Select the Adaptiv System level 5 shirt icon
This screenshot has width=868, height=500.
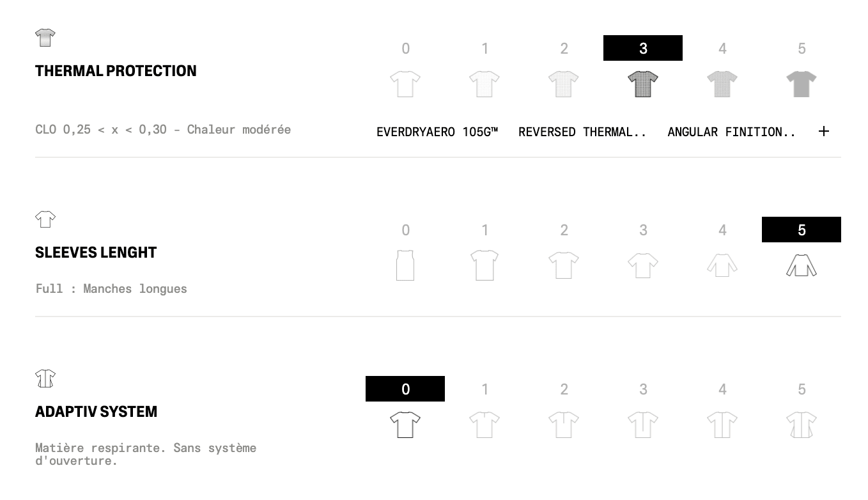(802, 425)
